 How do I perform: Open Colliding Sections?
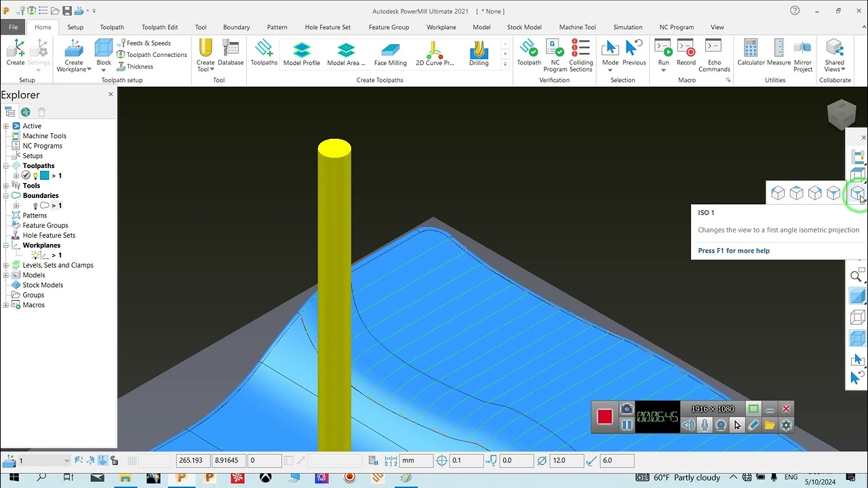coord(580,56)
